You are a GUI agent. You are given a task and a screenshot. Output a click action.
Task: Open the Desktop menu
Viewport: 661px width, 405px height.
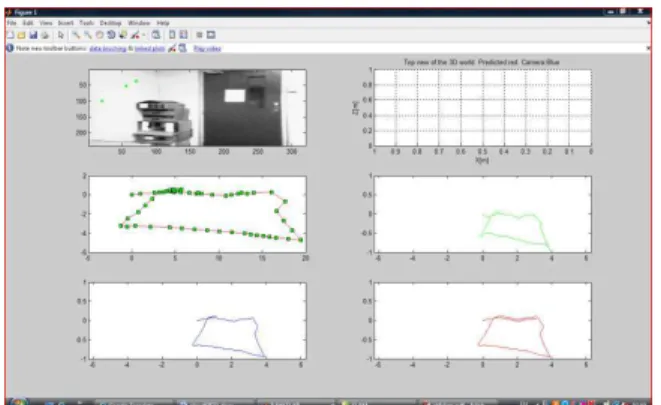110,23
